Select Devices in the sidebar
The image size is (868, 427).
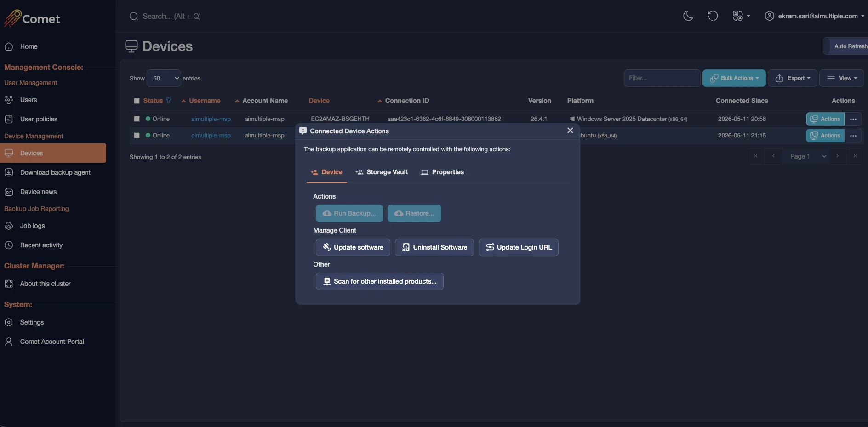[53, 153]
